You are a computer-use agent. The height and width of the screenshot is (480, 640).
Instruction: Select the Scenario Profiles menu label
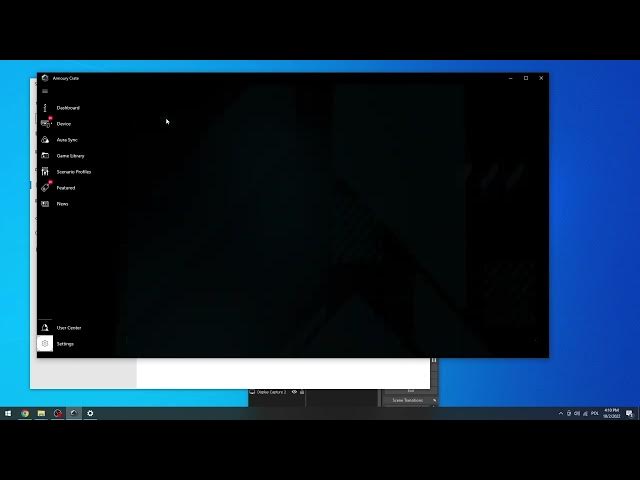(74, 172)
